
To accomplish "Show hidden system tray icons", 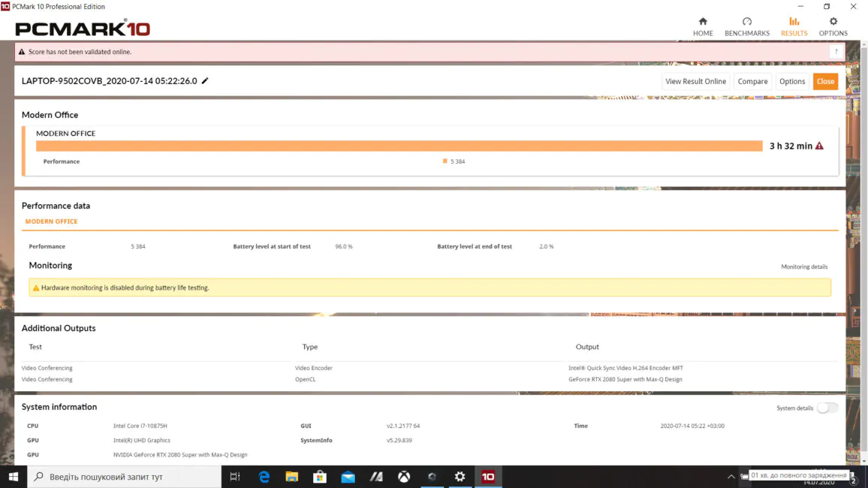I will 731,477.
